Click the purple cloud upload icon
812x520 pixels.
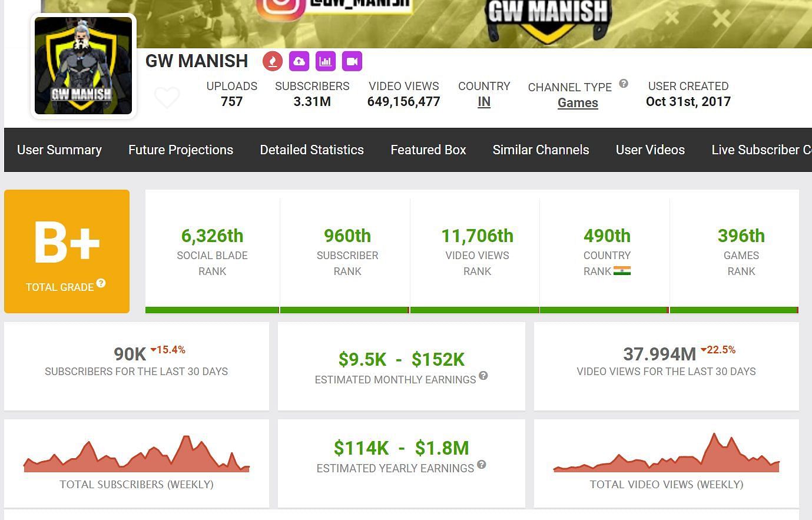tap(299, 61)
